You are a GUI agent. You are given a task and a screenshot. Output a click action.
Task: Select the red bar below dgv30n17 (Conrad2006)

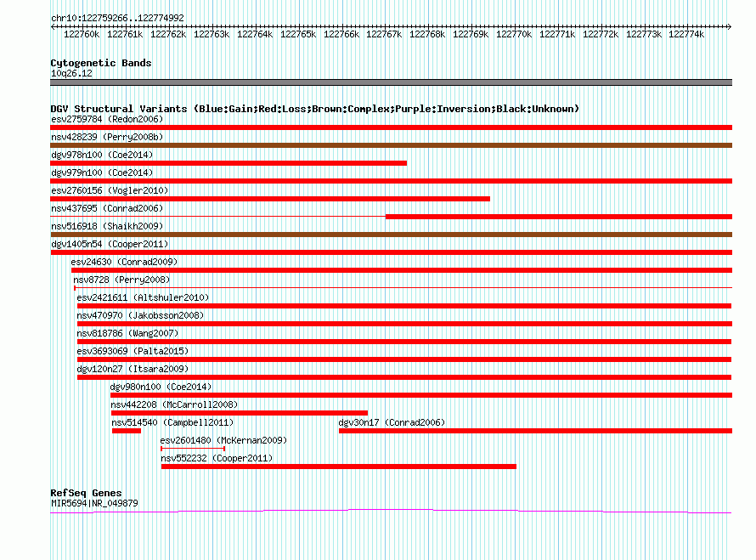coord(536,431)
